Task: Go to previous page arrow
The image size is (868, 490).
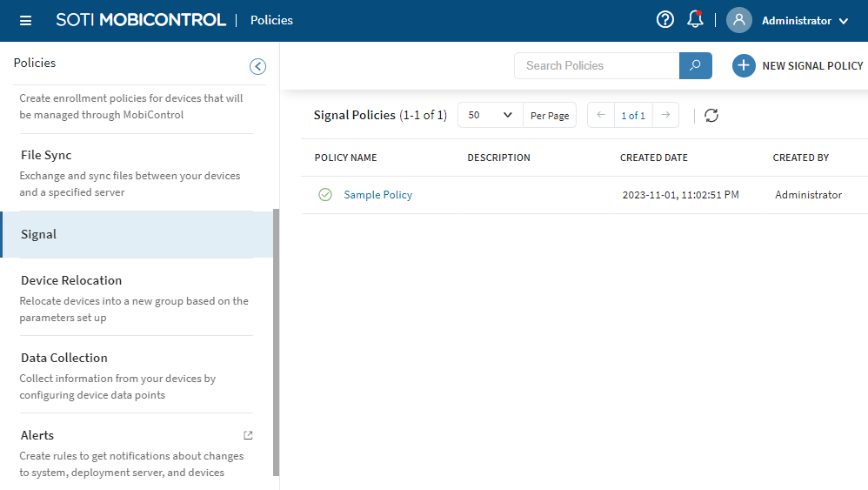Action: pyautogui.click(x=601, y=115)
